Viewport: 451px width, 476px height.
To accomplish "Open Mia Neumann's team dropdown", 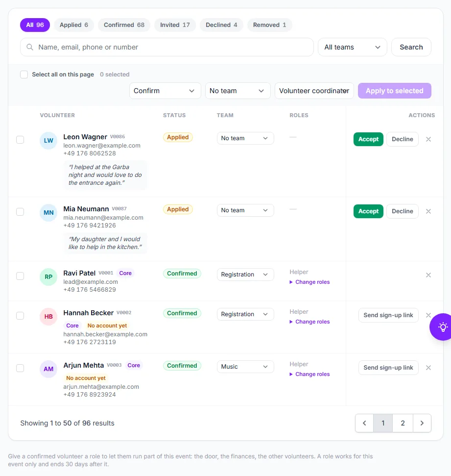I will pos(245,210).
